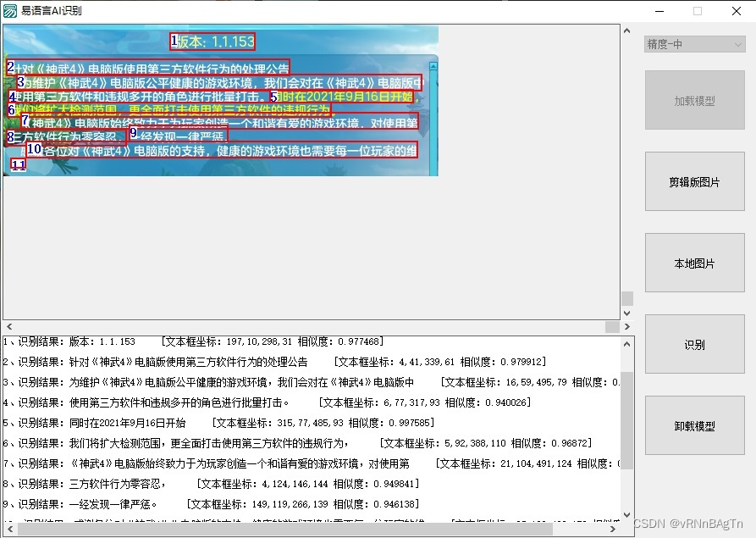Click image panel horizontal scrollbar thumb
The height and width of the screenshot is (538, 756).
[612, 327]
